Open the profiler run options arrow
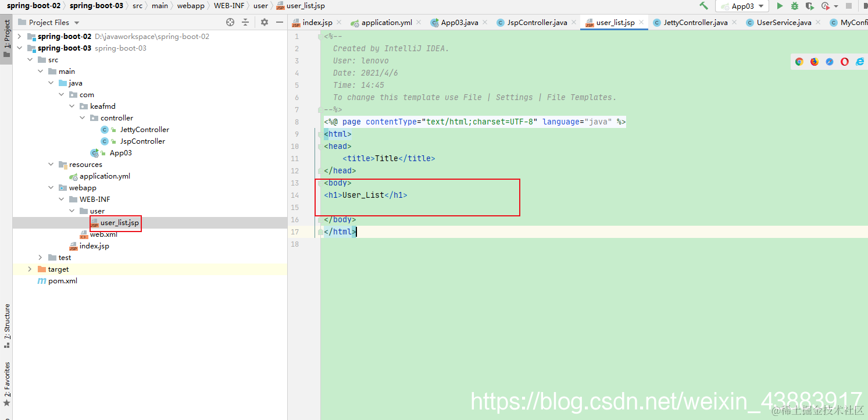Image resolution: width=868 pixels, height=420 pixels. coord(836,6)
